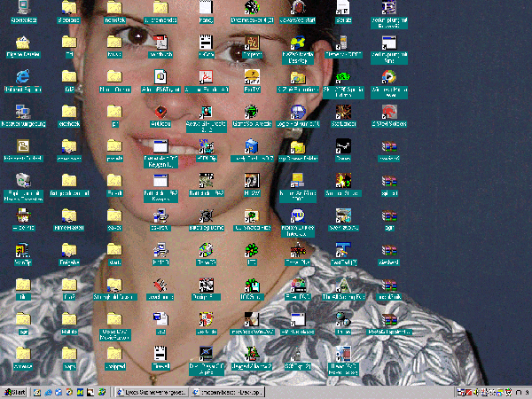Open the bottom-left desktop folder
This screenshot has width=532, height=399.
(23, 353)
